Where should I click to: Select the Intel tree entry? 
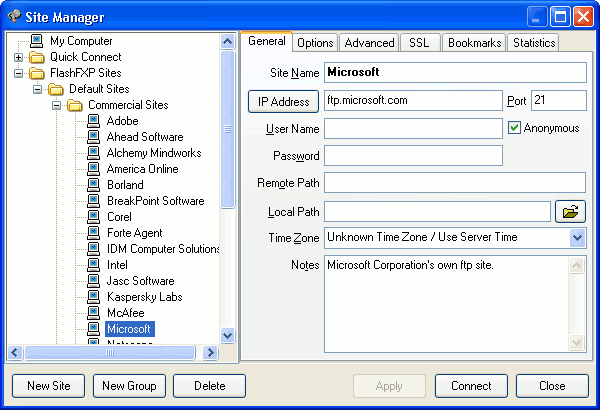[x=117, y=265]
